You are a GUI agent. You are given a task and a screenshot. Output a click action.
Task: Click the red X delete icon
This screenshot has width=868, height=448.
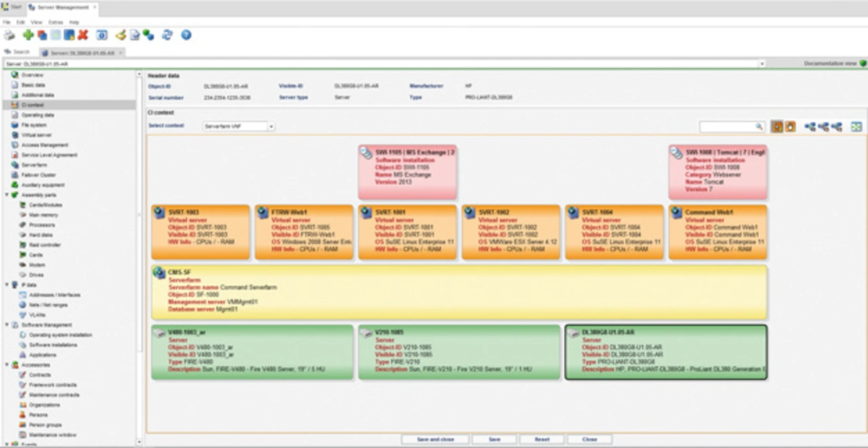(x=83, y=35)
